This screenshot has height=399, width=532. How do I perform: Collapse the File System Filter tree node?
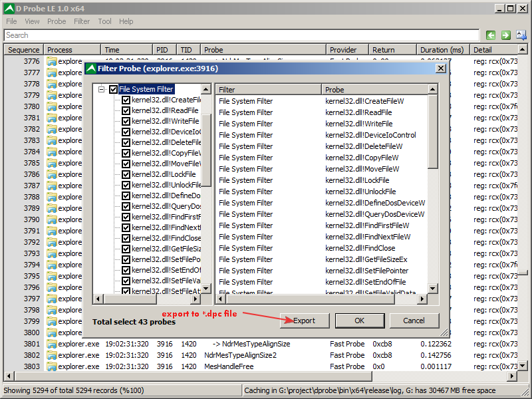101,89
